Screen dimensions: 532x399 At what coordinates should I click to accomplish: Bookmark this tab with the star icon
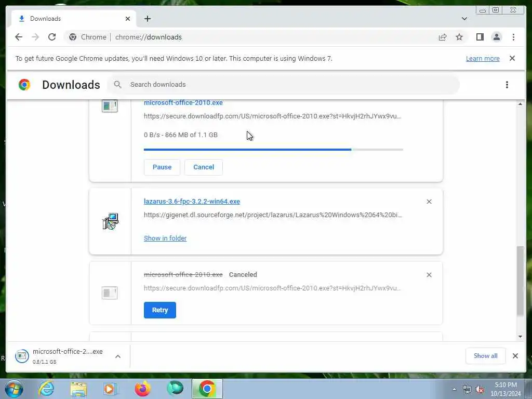click(459, 37)
